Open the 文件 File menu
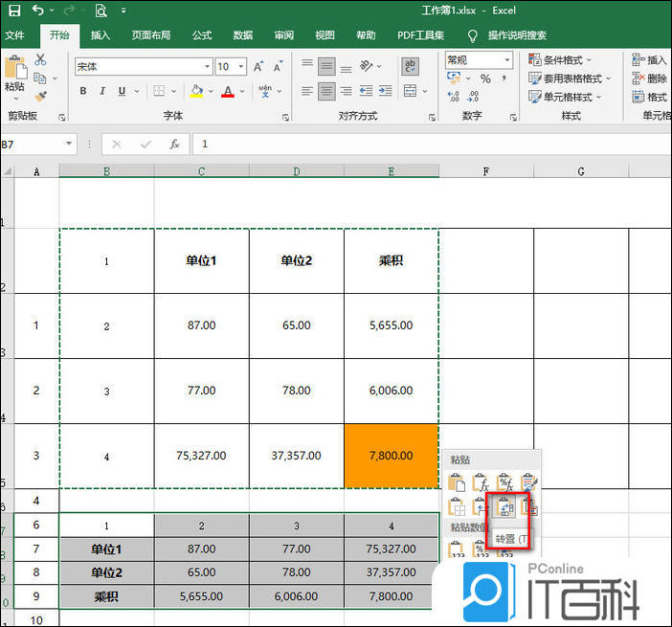Image resolution: width=672 pixels, height=627 pixels. [14, 35]
